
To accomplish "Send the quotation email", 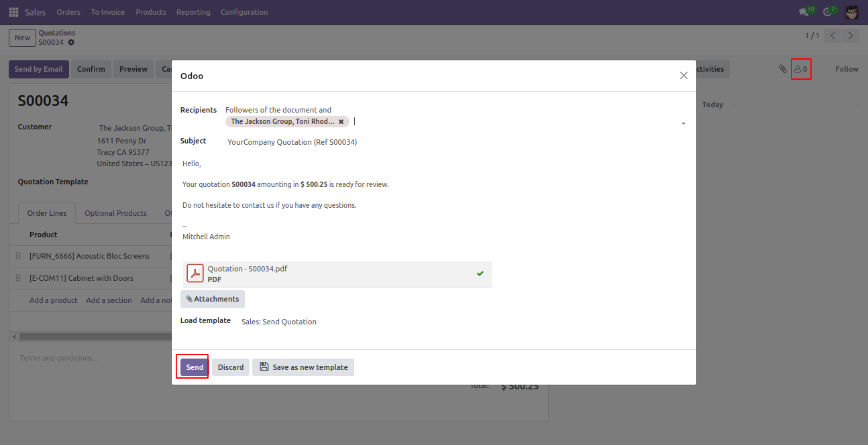I will tap(195, 367).
